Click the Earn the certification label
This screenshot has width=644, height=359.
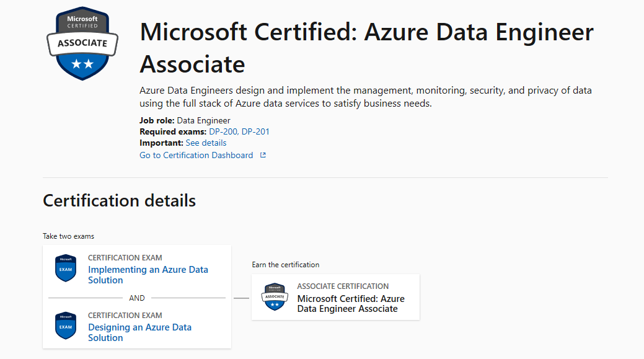286,265
